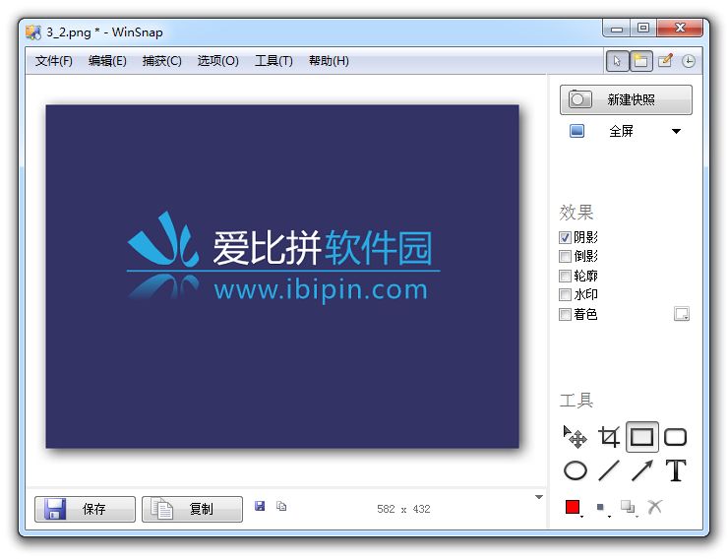The width and height of the screenshot is (728, 560).
Task: Maximize the WinSnap window
Action: [x=643, y=28]
